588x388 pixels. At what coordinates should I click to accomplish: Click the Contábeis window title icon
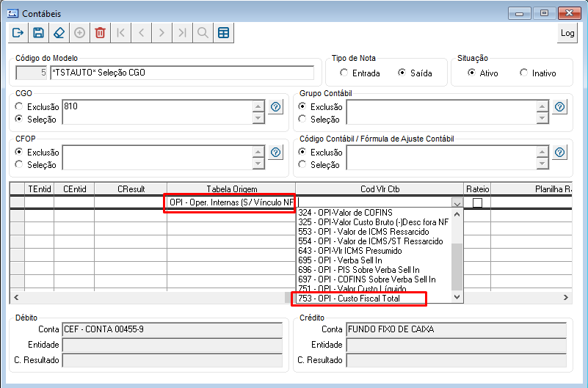click(x=12, y=13)
